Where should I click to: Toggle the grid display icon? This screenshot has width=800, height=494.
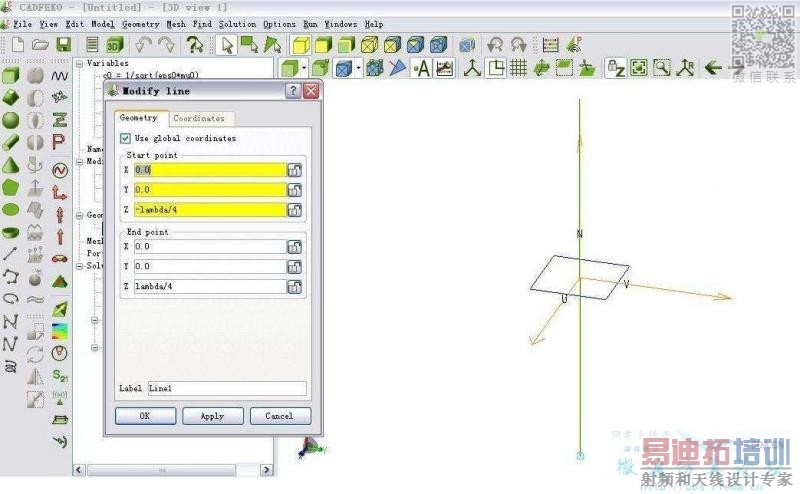click(518, 68)
